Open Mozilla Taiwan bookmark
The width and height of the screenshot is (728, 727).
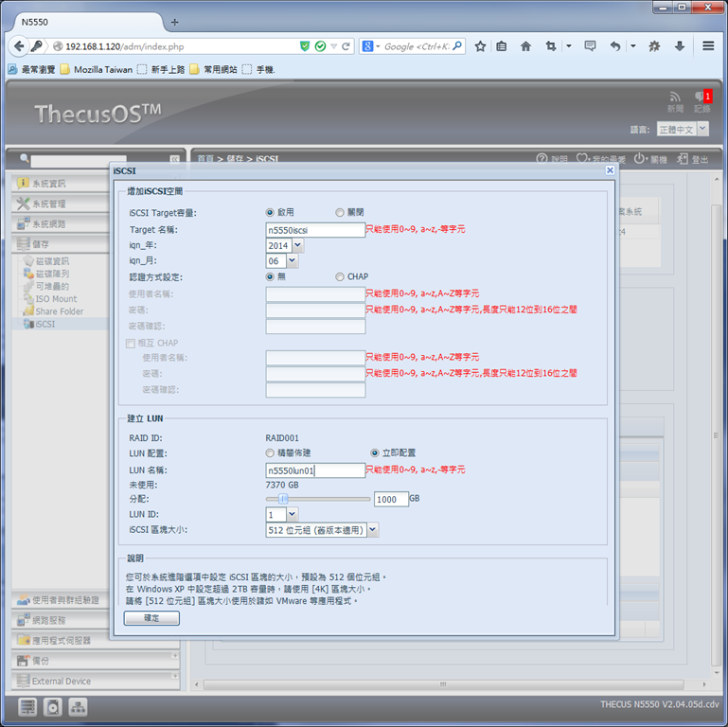coord(97,70)
